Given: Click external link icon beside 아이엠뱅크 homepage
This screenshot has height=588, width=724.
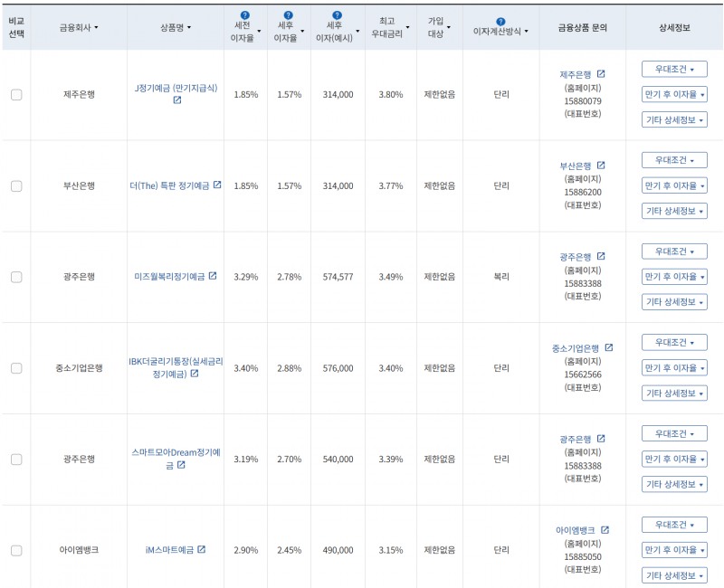Looking at the screenshot, I should click(x=605, y=530).
